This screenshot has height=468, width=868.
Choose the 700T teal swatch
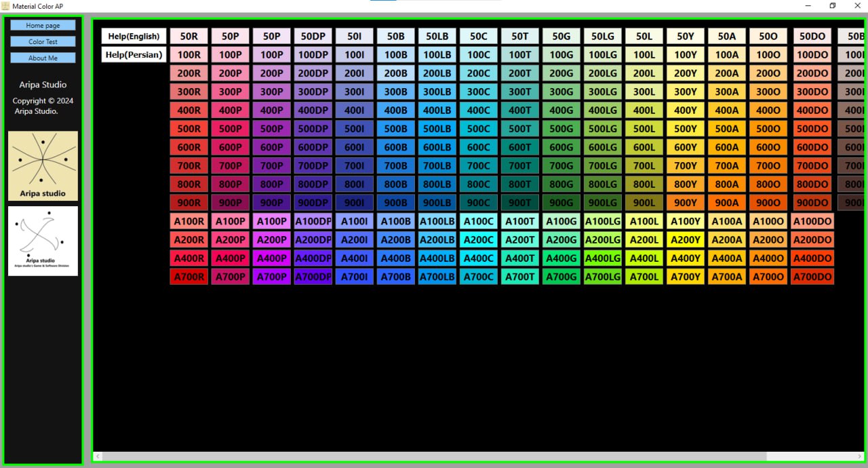coord(520,165)
